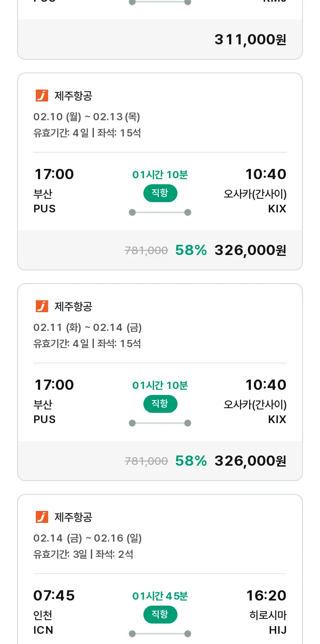Tap route line on 02.11 flight card
This screenshot has height=644, width=320.
(160, 423)
